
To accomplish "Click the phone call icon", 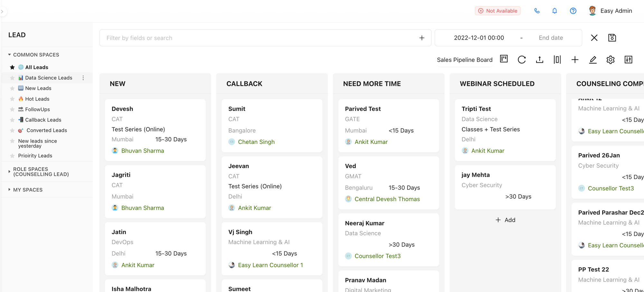I will pos(537,11).
